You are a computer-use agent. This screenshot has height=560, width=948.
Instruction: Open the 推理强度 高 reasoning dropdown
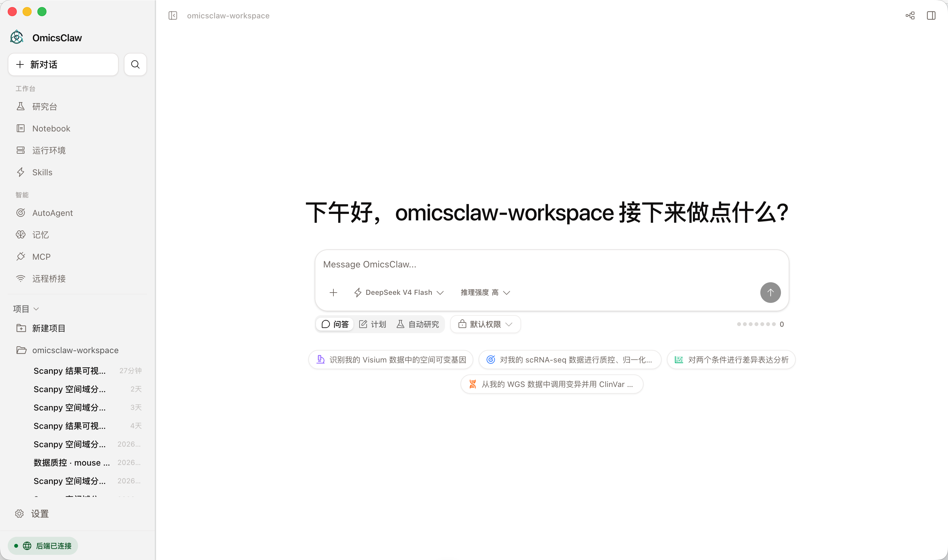coord(486,293)
